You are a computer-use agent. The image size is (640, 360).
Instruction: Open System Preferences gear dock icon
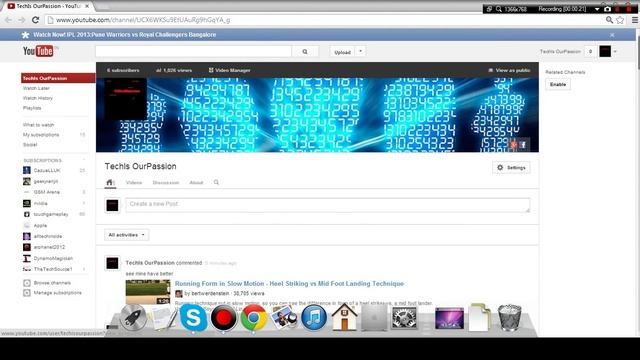pyautogui.click(x=404, y=318)
